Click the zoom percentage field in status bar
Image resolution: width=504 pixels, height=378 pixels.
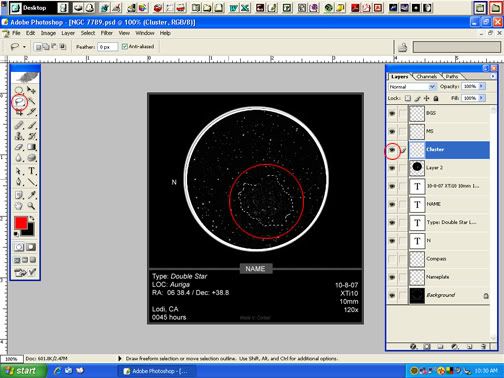pos(11,359)
